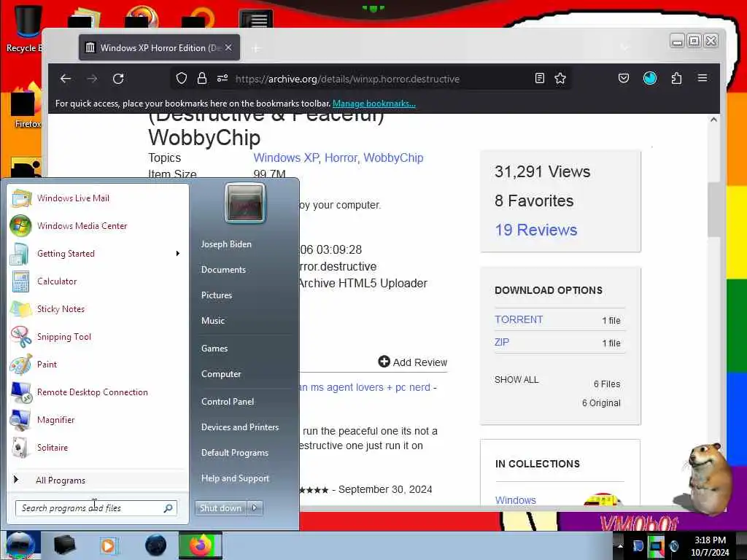Click the Start menu search magnifier icon

click(169, 508)
